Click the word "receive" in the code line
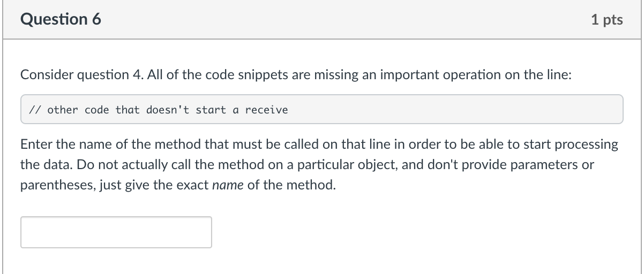This screenshot has width=644, height=274. [266, 110]
